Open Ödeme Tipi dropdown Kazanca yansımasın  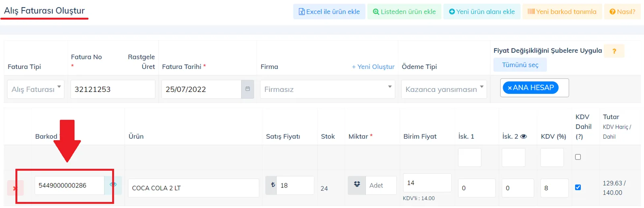[x=444, y=89]
